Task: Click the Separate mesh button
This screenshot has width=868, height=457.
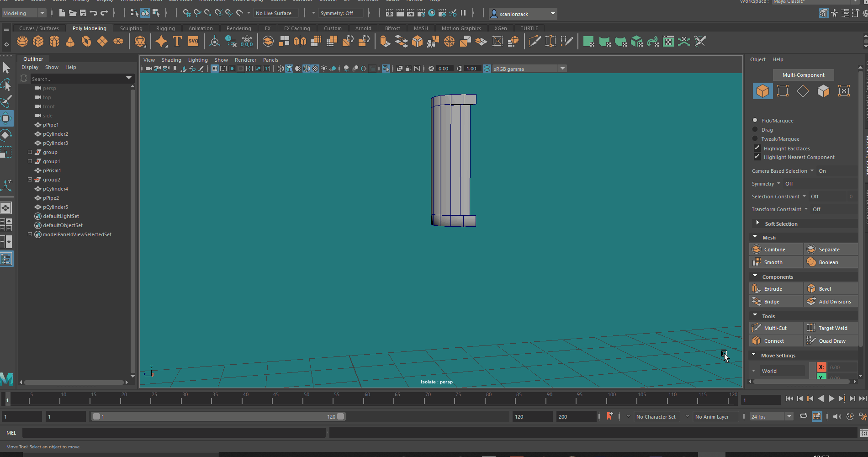Action: (831, 250)
